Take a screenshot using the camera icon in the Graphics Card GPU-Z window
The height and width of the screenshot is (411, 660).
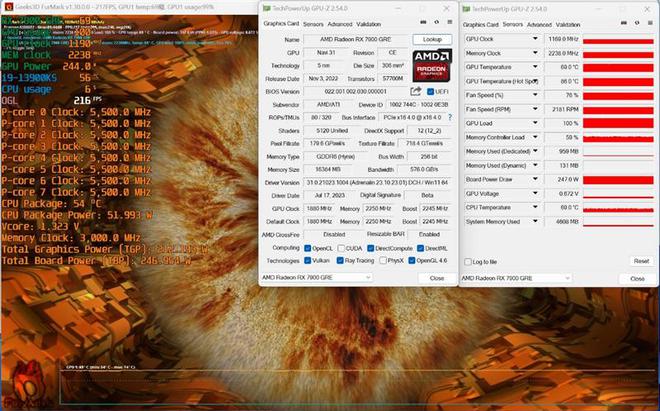click(x=423, y=22)
